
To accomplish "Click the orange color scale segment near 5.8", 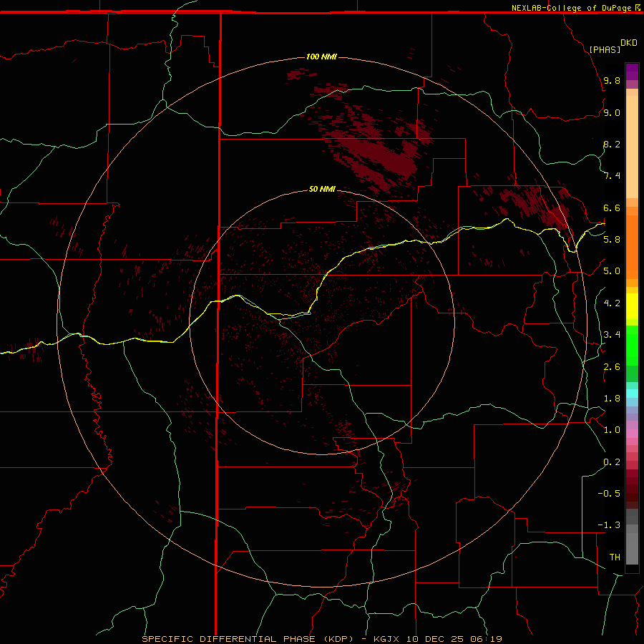I will 632,247.
